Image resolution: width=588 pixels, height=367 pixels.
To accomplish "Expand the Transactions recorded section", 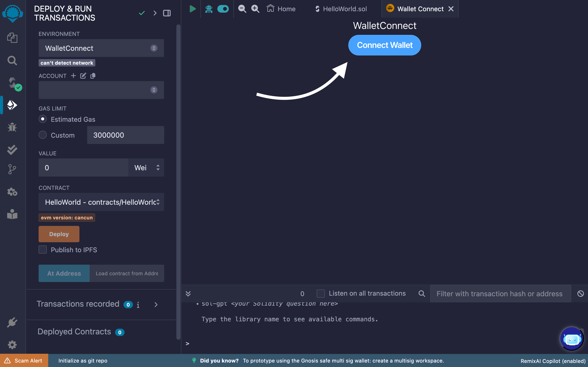I will [156, 304].
